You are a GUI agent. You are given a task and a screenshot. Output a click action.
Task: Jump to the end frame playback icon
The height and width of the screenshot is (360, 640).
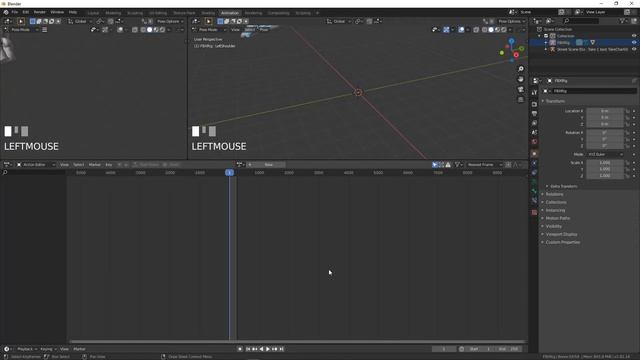[x=281, y=349]
